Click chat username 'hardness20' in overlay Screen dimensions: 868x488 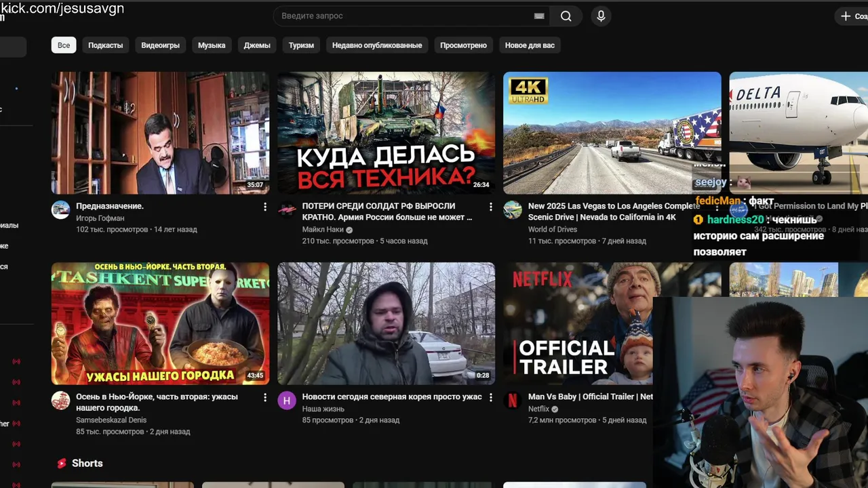pyautogui.click(x=735, y=220)
